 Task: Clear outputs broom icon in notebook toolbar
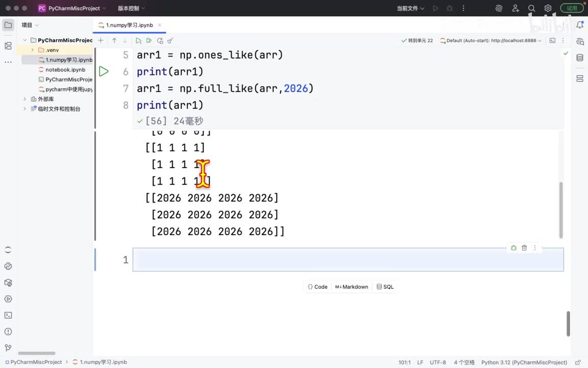coord(170,40)
